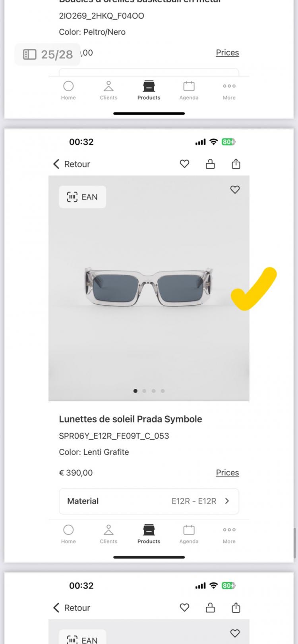This screenshot has height=644, width=298.
Task: Open Prices link next to € 390,00
Action: 227,473
